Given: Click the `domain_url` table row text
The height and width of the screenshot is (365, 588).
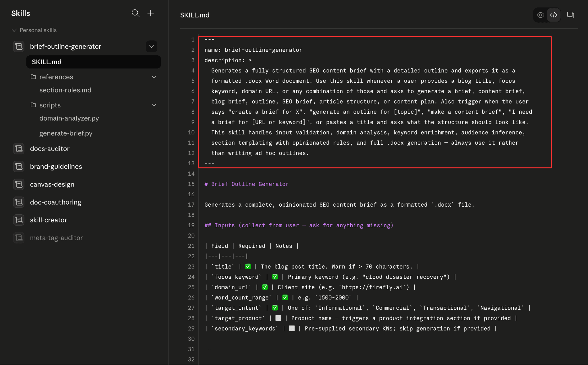Looking at the screenshot, I should [310, 287].
